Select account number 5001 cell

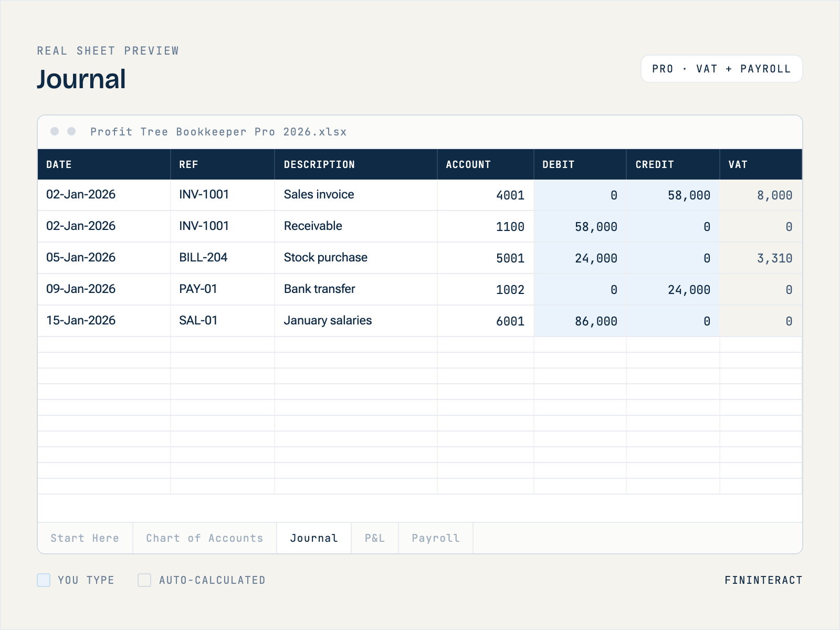486,258
